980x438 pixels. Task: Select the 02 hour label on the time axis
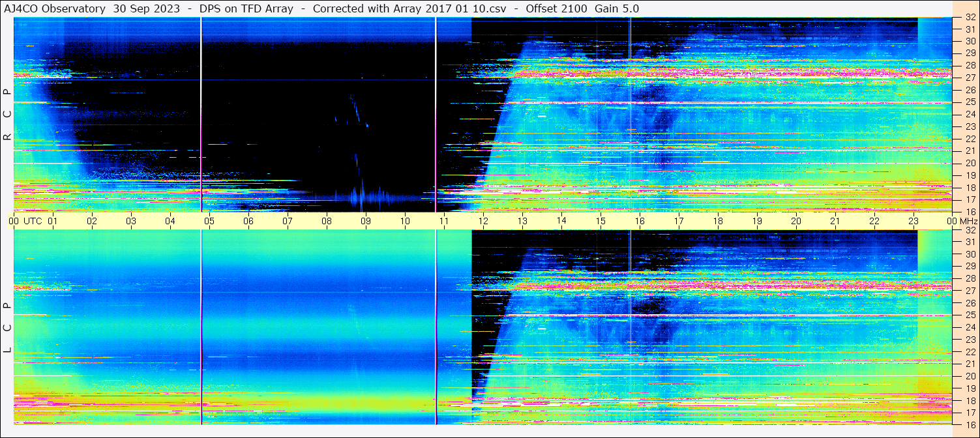tap(92, 221)
